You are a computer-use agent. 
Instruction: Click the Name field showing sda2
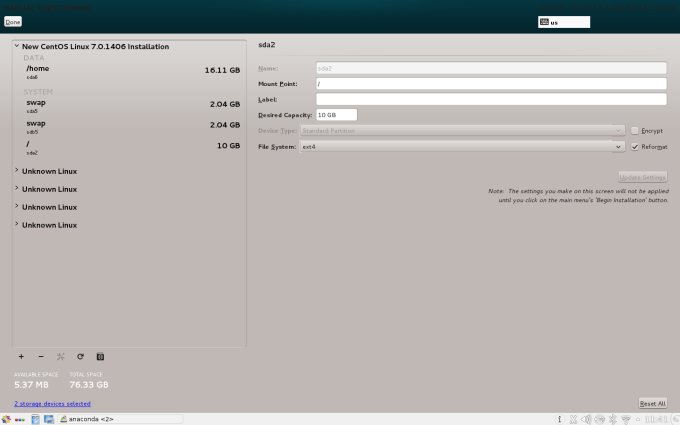click(491, 68)
